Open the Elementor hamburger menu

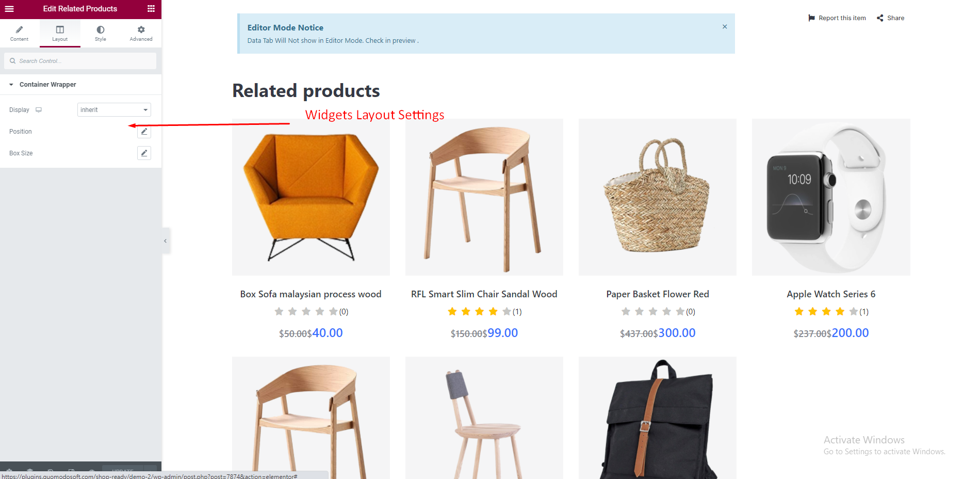coord(9,9)
